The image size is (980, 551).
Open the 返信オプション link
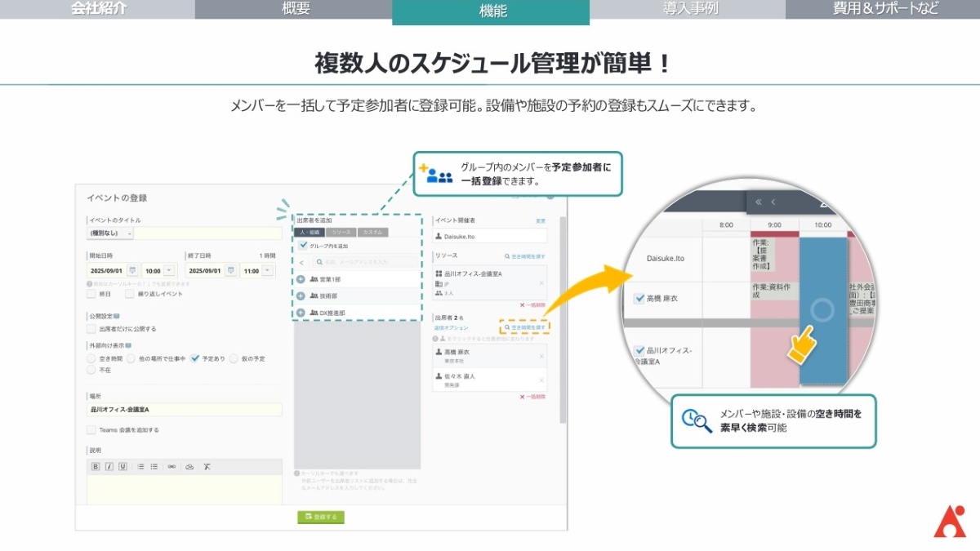point(451,327)
